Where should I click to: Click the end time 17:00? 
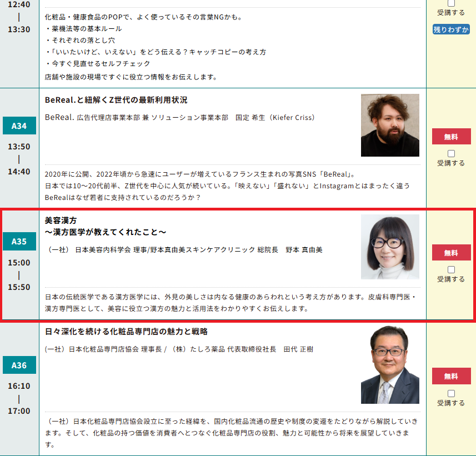[19, 411]
